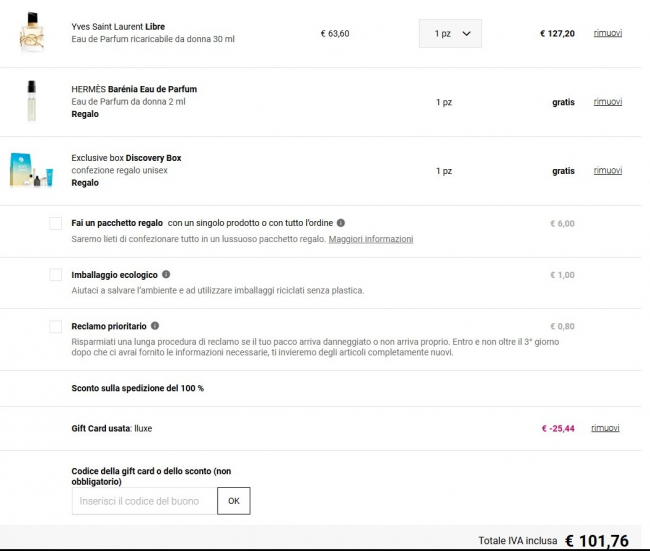Open the Discovery Box product thumbnail
Viewport: 650px width, 551px height.
click(32, 170)
